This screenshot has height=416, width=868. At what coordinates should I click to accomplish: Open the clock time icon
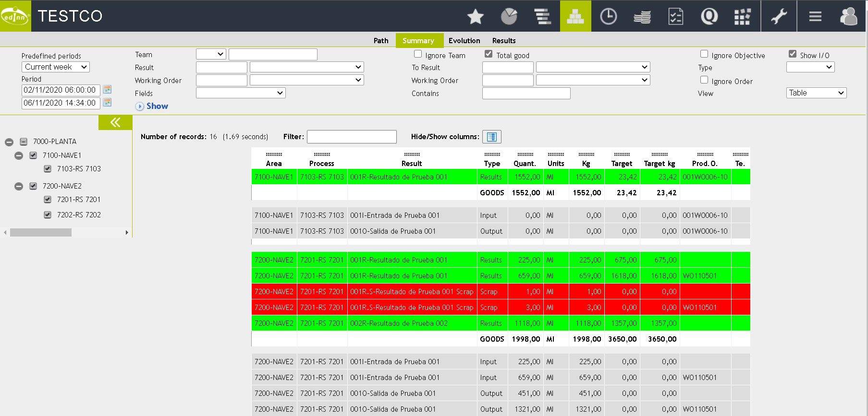click(609, 17)
